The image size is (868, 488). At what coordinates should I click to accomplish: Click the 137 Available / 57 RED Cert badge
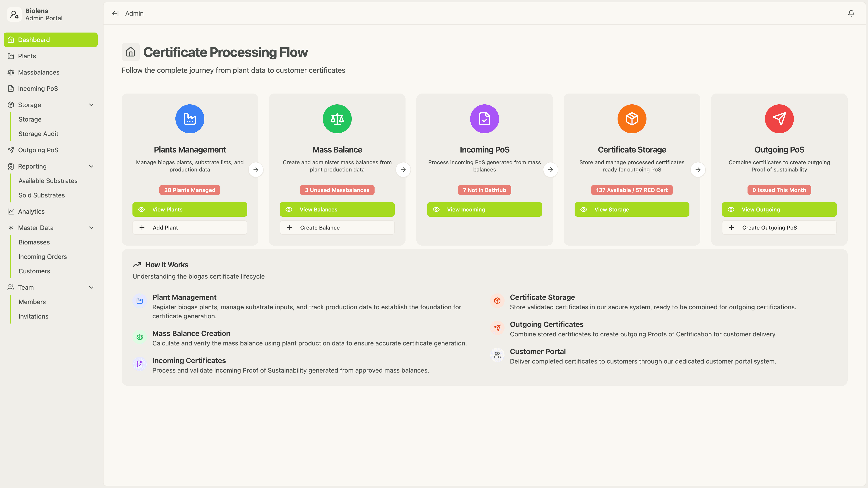(x=632, y=190)
